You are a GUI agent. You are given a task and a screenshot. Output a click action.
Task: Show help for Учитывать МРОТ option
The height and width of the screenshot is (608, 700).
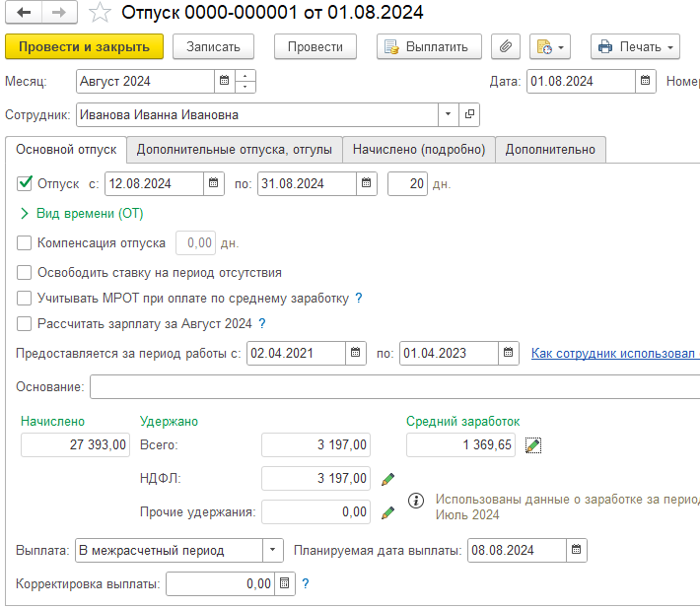tap(359, 298)
